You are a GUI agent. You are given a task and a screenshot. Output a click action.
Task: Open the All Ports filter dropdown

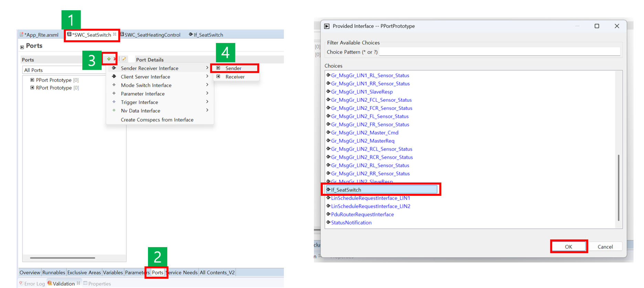point(64,70)
